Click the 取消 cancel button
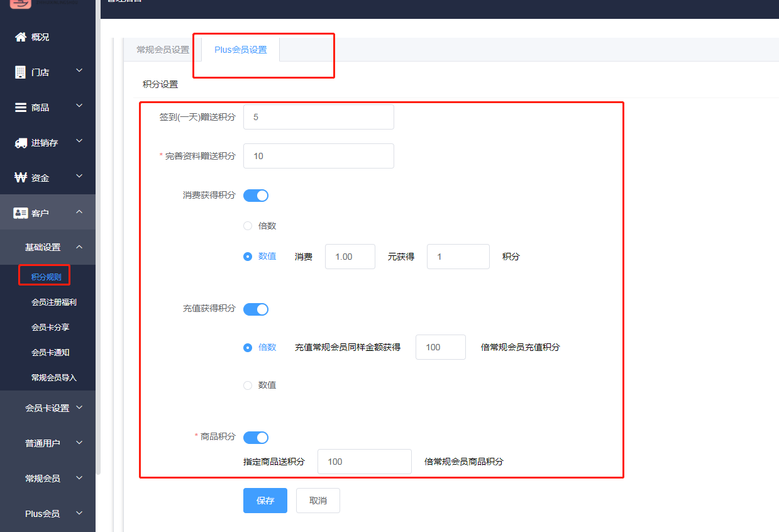 click(x=318, y=501)
